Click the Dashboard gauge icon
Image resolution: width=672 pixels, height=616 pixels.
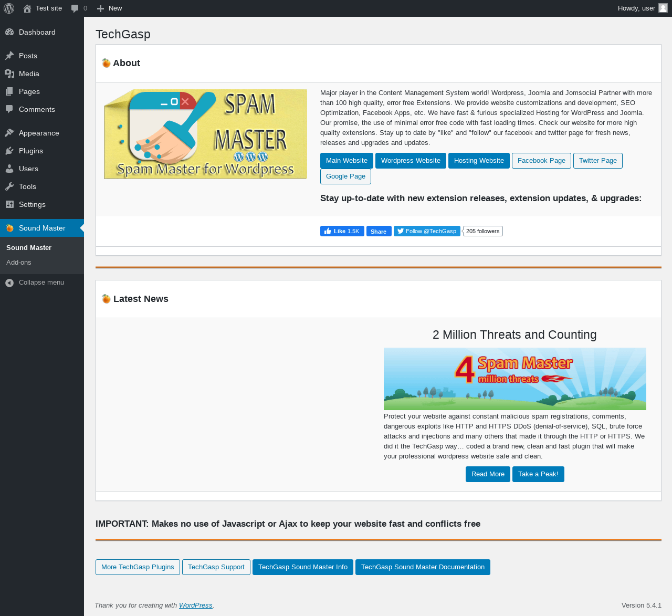pyautogui.click(x=9, y=32)
